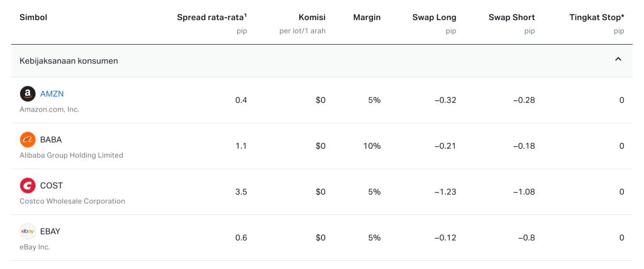This screenshot has height=269, width=644.
Task: Click Alibaba Group Holding Limited description
Action: [71, 155]
